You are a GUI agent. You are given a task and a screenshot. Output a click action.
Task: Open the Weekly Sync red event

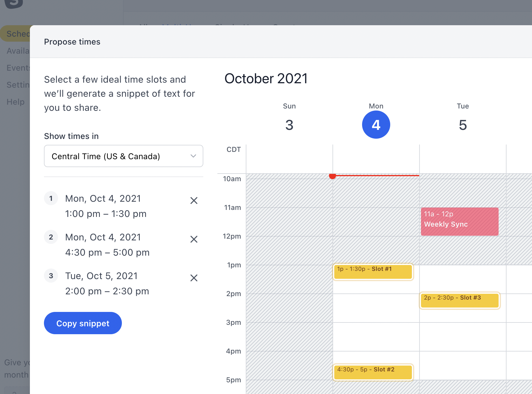coord(459,222)
